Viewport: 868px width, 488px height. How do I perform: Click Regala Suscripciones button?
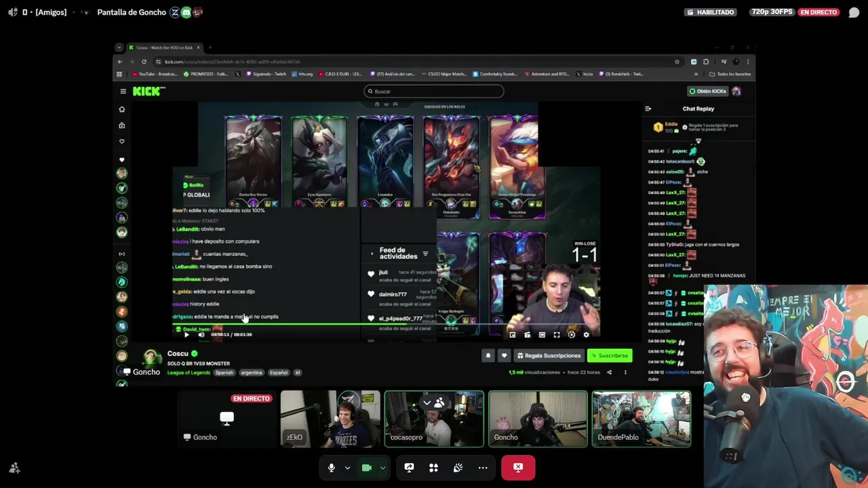(549, 355)
